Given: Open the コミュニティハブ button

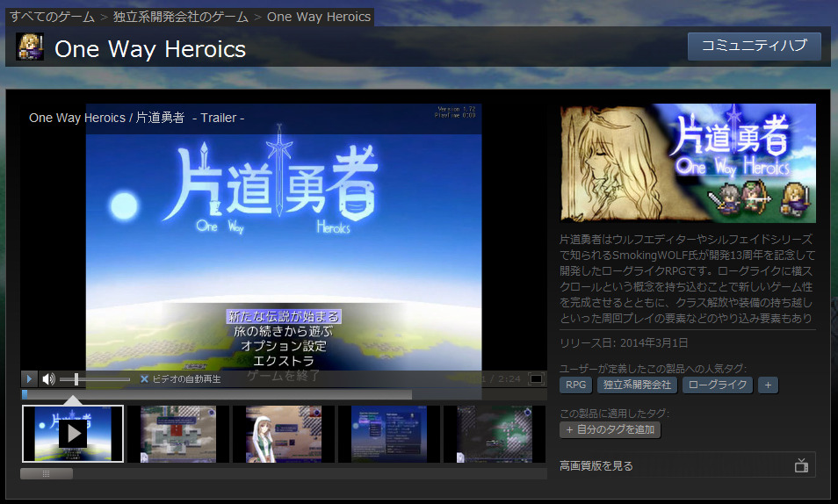Looking at the screenshot, I should [x=754, y=46].
